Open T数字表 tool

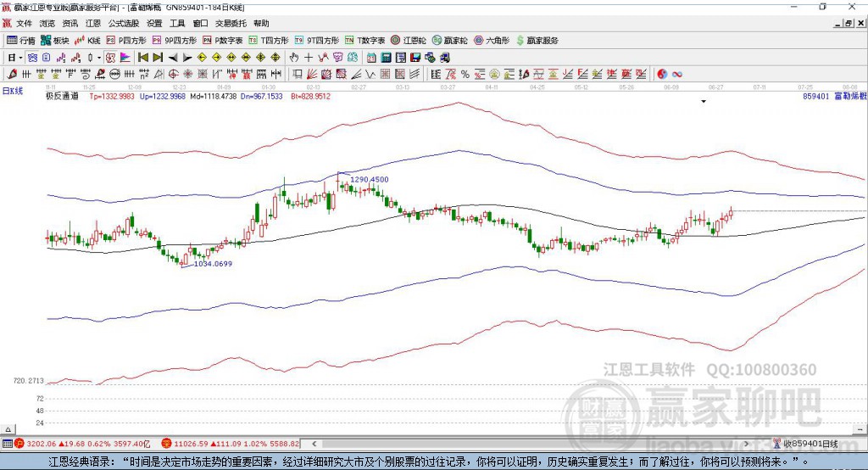click(364, 41)
